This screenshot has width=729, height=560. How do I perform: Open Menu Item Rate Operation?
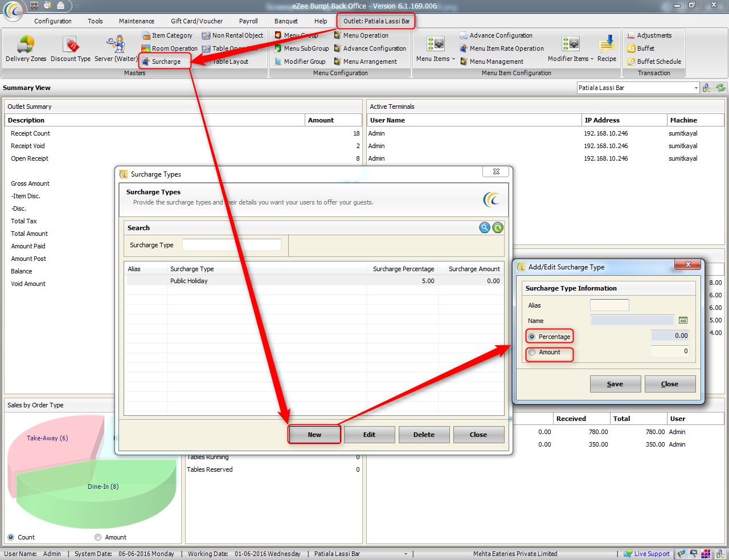click(502, 48)
